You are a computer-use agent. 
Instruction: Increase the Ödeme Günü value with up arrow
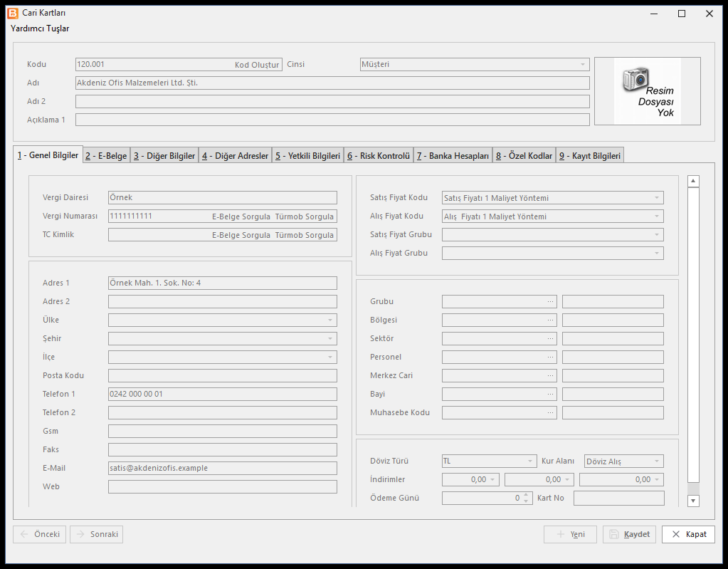click(x=526, y=495)
